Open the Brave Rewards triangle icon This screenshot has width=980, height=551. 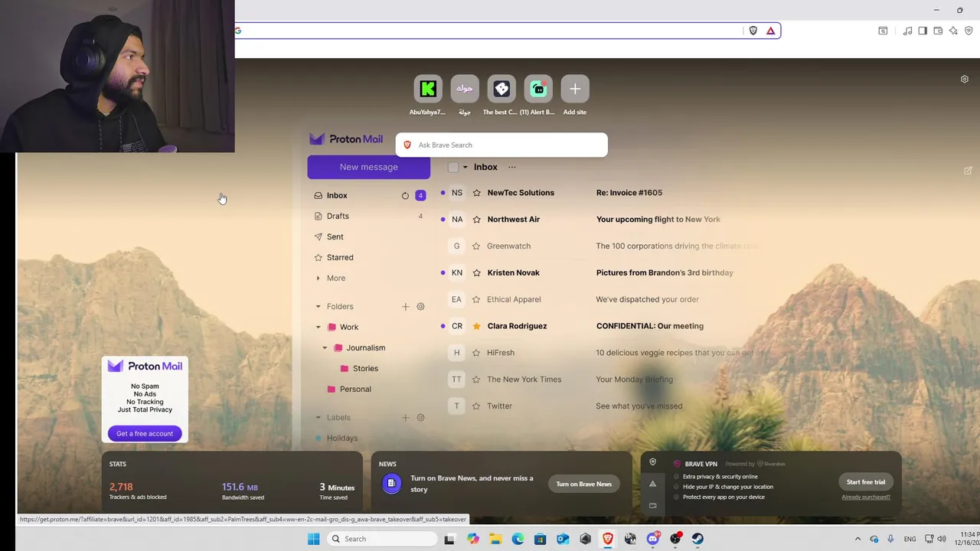[x=770, y=31]
